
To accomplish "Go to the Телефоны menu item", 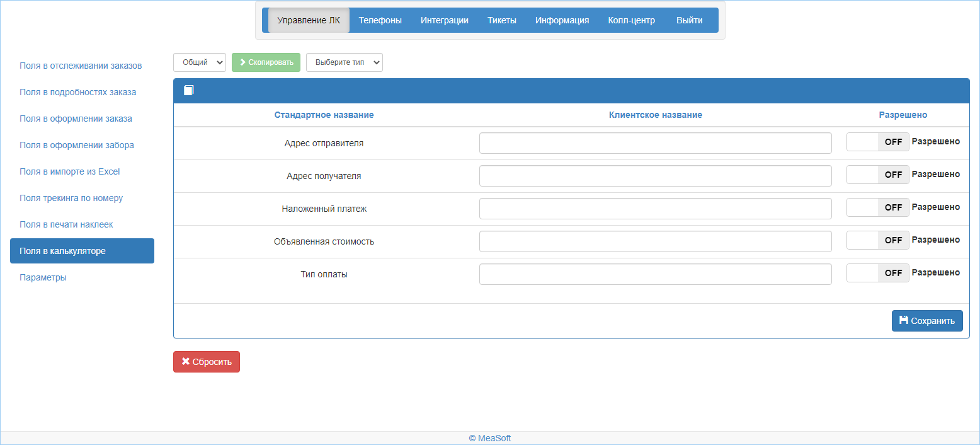I will point(380,20).
